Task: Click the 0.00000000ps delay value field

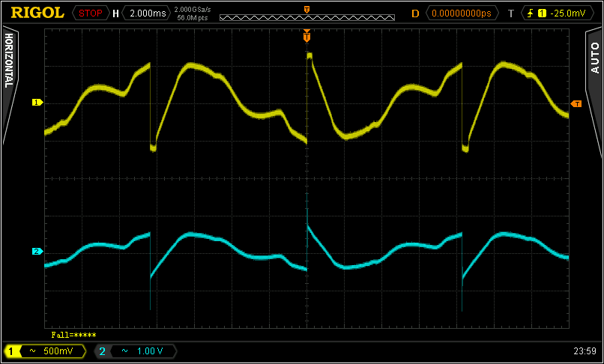Action: (462, 13)
